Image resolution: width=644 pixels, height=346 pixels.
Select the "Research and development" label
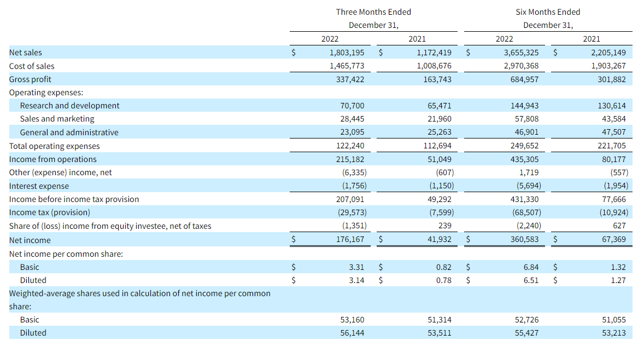click(69, 106)
